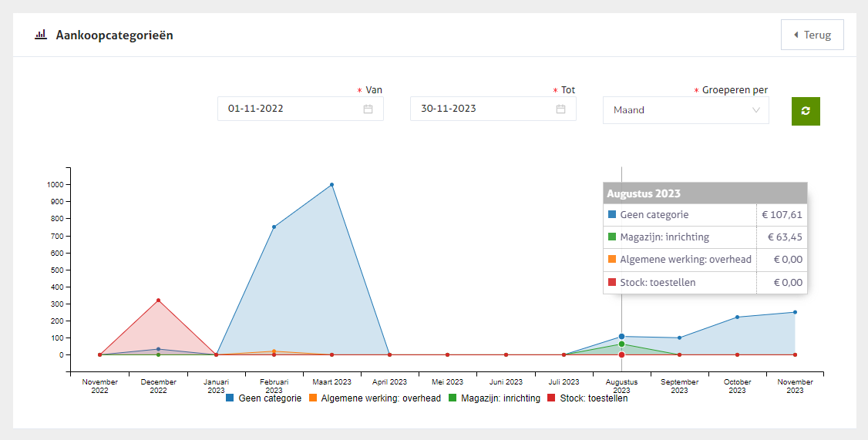The width and height of the screenshot is (868, 440).
Task: Select the Februari 2023 blue data point
Action: pyautogui.click(x=274, y=227)
